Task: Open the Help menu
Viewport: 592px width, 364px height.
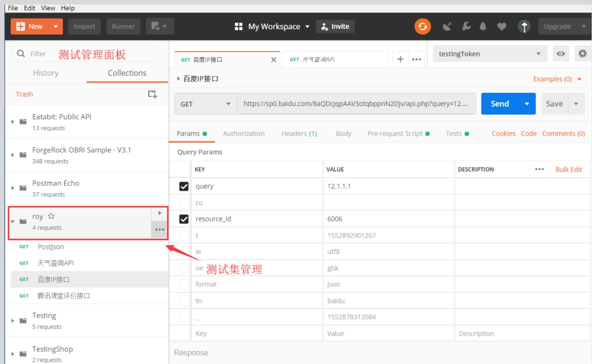Action: click(x=68, y=8)
